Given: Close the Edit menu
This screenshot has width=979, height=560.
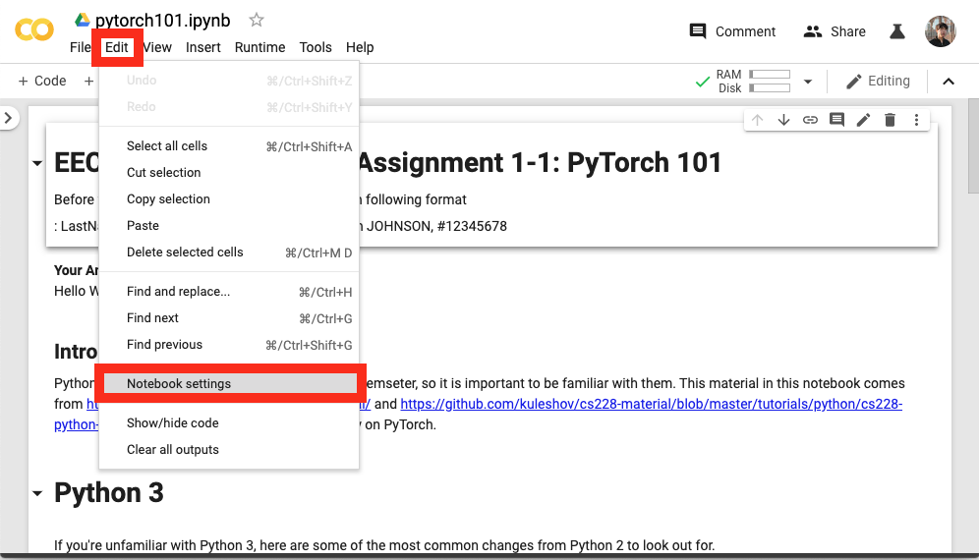Looking at the screenshot, I should coord(117,47).
